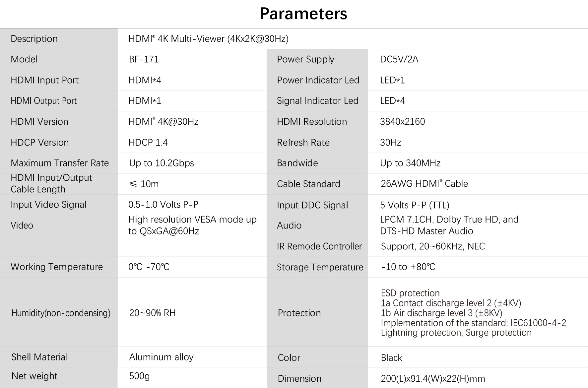The width and height of the screenshot is (588, 388).
Task: Select the 26AWG HDMI Cable value
Action: coord(424,184)
